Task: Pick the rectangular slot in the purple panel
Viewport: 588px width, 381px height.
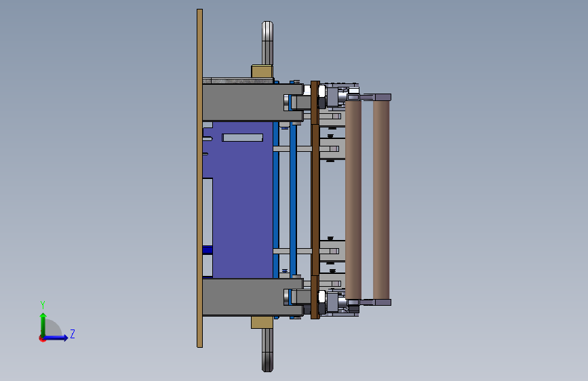Action: pyautogui.click(x=242, y=138)
